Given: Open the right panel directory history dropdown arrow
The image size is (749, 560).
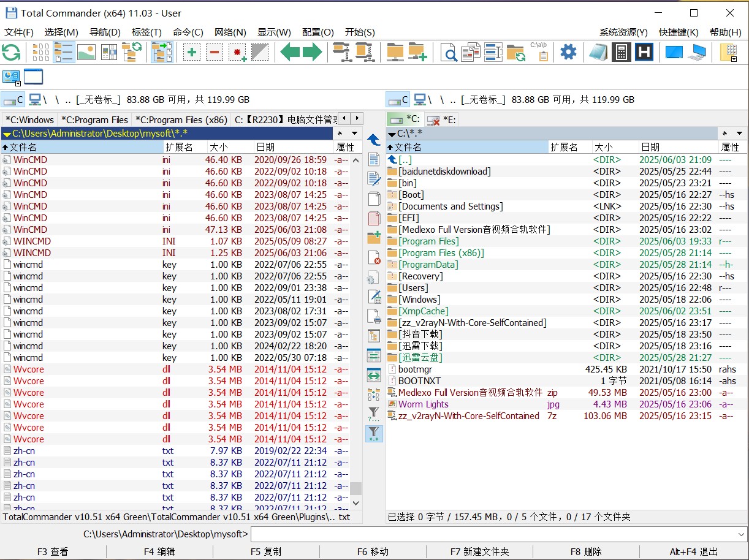Looking at the screenshot, I should [739, 133].
